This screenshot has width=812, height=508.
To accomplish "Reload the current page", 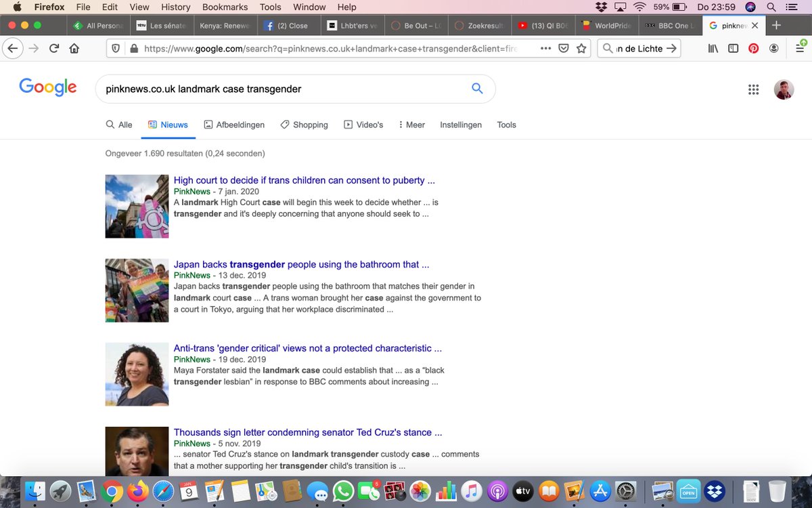I will pyautogui.click(x=54, y=49).
